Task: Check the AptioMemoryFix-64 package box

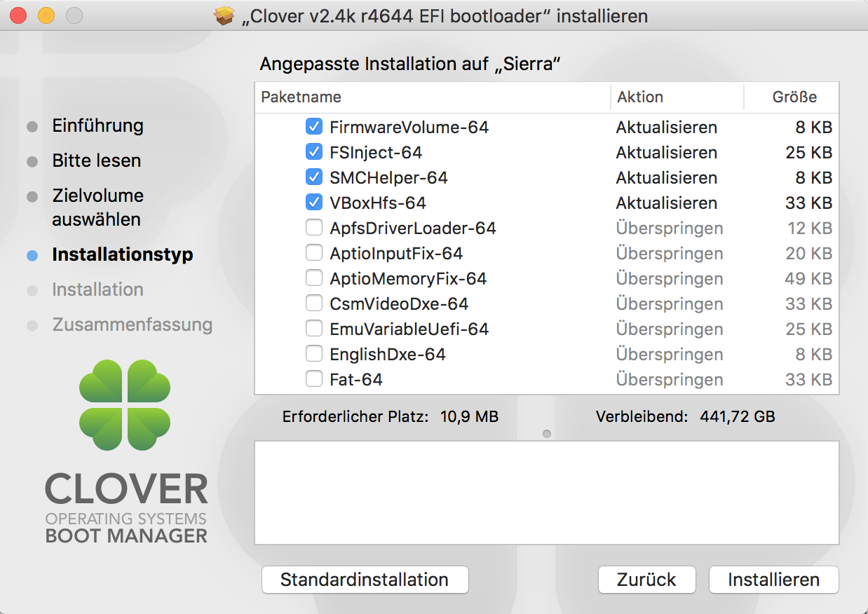Action: 314,278
